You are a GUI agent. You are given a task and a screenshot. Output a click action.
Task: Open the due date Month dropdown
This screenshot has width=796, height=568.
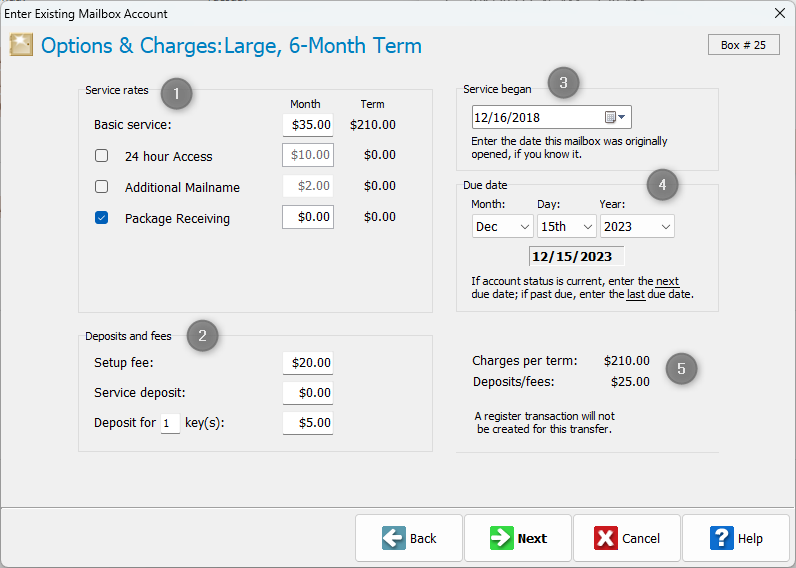(x=502, y=226)
